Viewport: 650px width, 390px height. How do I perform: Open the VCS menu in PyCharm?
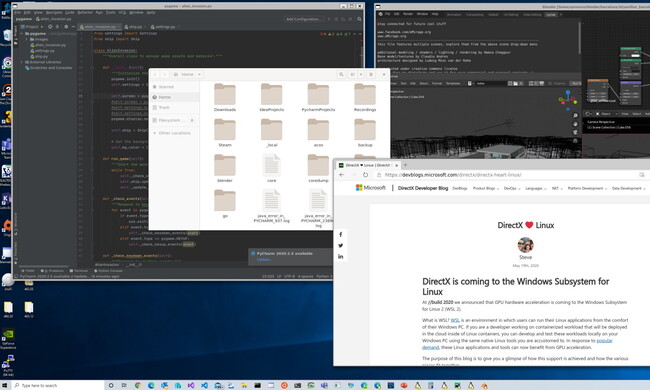[x=122, y=12]
